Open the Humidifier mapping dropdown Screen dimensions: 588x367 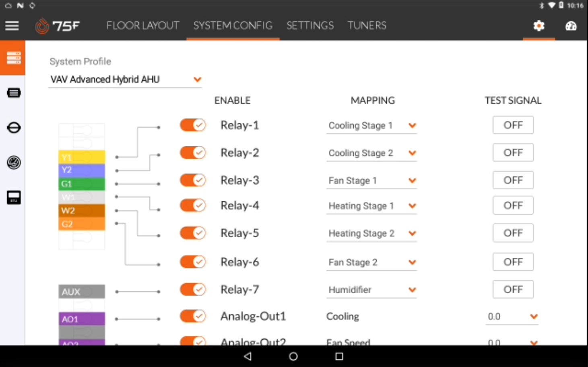(x=371, y=290)
